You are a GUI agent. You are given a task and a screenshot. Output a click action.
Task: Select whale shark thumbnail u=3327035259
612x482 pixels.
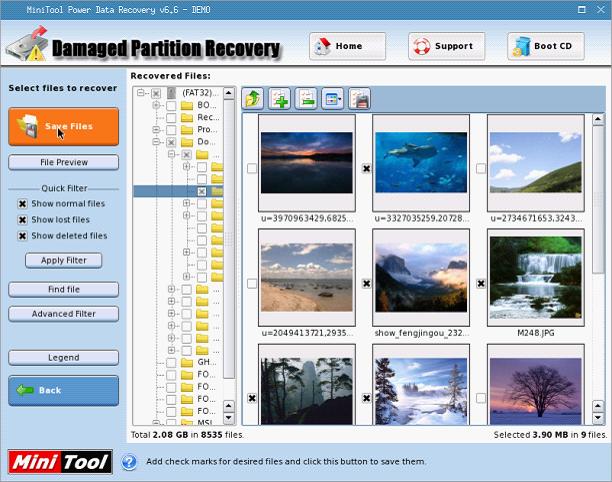(421, 163)
